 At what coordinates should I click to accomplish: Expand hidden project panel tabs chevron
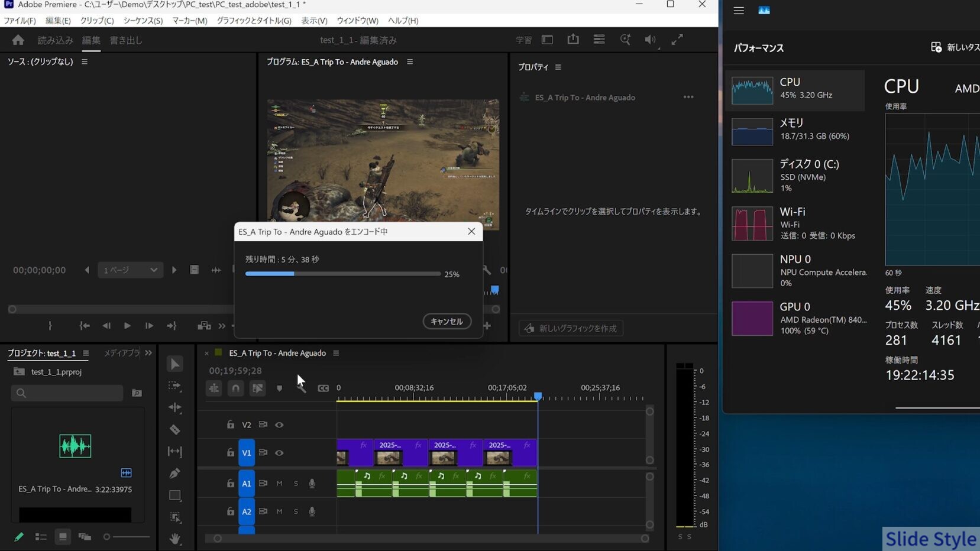148,353
